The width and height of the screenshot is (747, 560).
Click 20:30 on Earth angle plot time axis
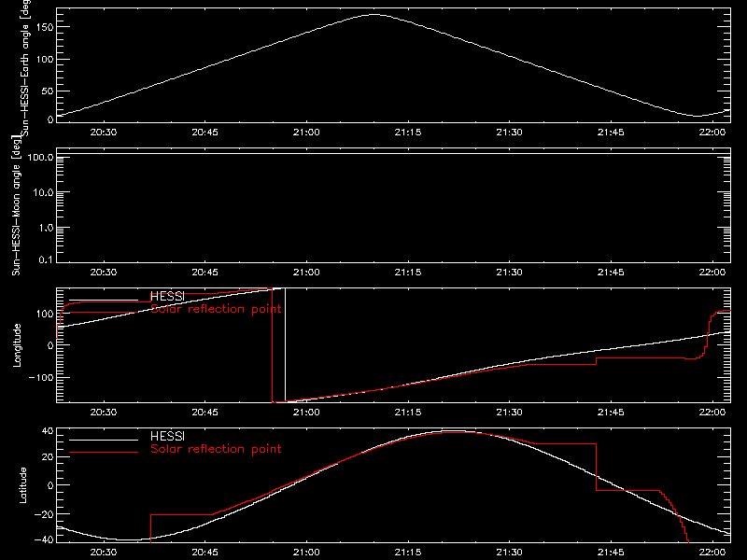[104, 133]
